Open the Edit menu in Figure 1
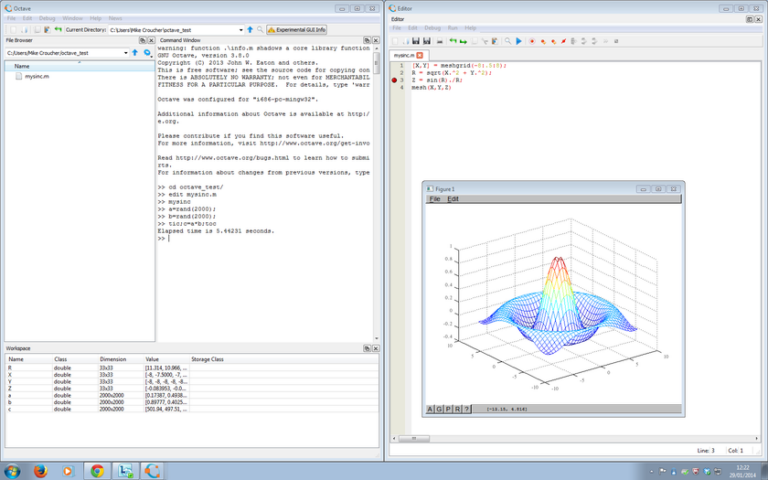Viewport: 768px width, 480px height. coord(453,199)
